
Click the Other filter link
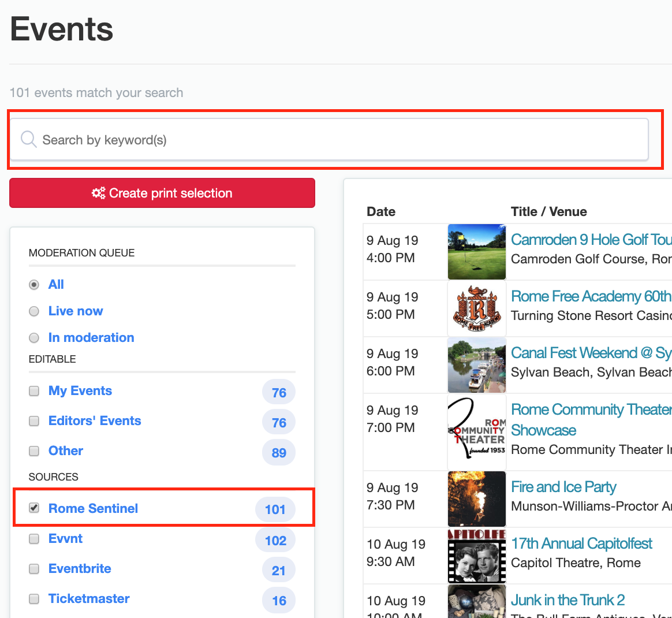66,451
